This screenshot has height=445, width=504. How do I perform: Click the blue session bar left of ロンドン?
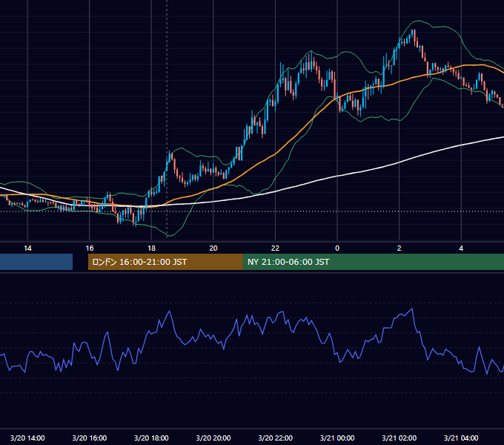click(x=36, y=262)
